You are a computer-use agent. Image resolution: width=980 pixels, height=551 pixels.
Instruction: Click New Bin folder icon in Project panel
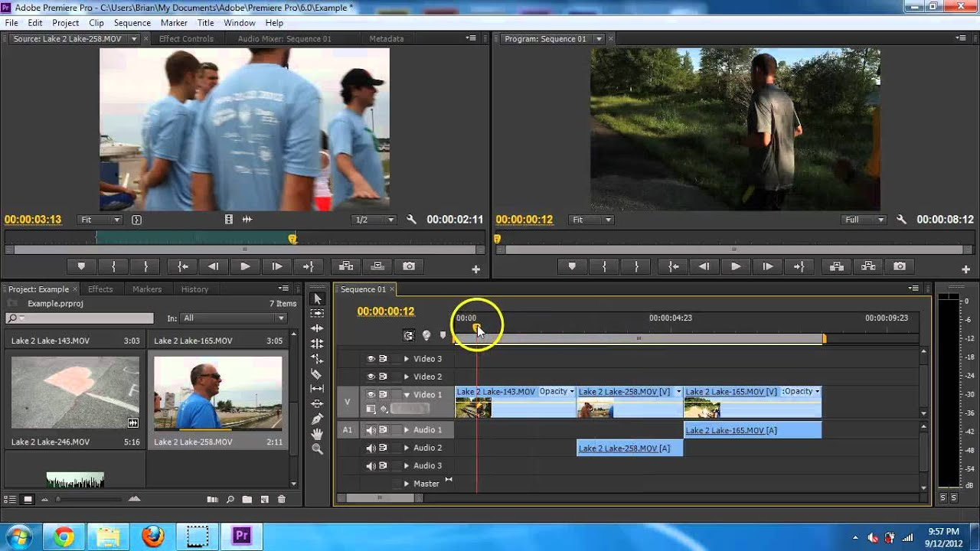pyautogui.click(x=247, y=500)
